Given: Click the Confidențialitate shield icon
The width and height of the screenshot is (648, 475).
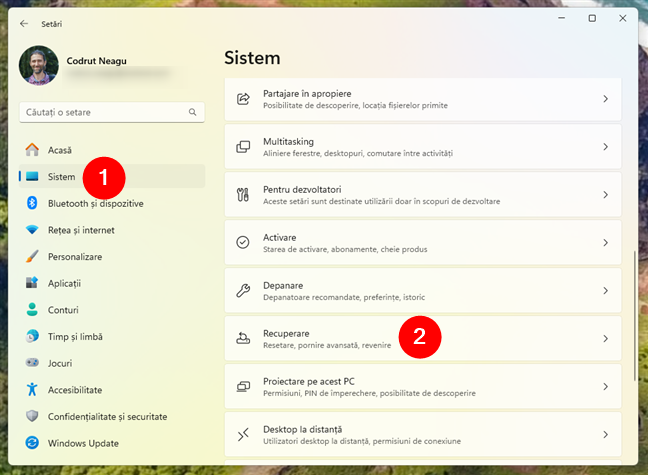Looking at the screenshot, I should pos(32,416).
